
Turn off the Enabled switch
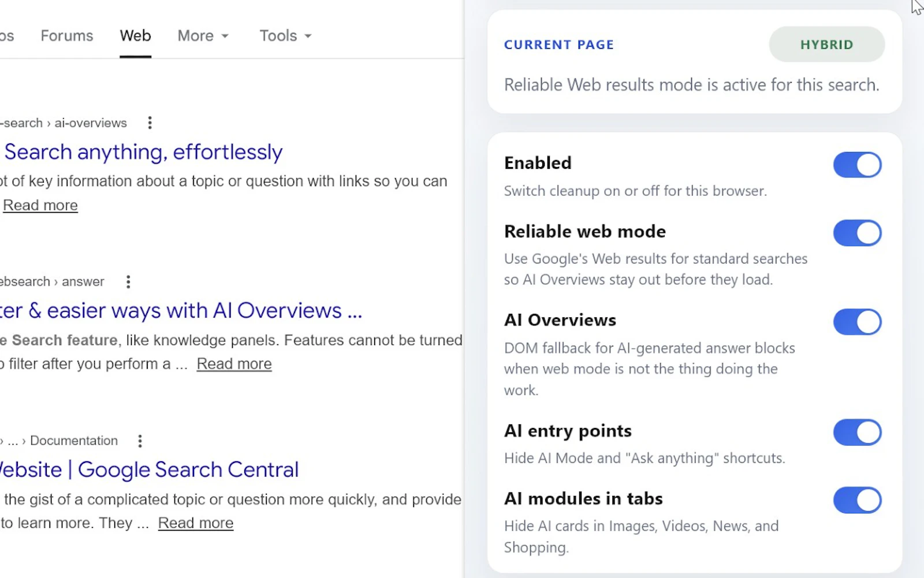pos(857,164)
